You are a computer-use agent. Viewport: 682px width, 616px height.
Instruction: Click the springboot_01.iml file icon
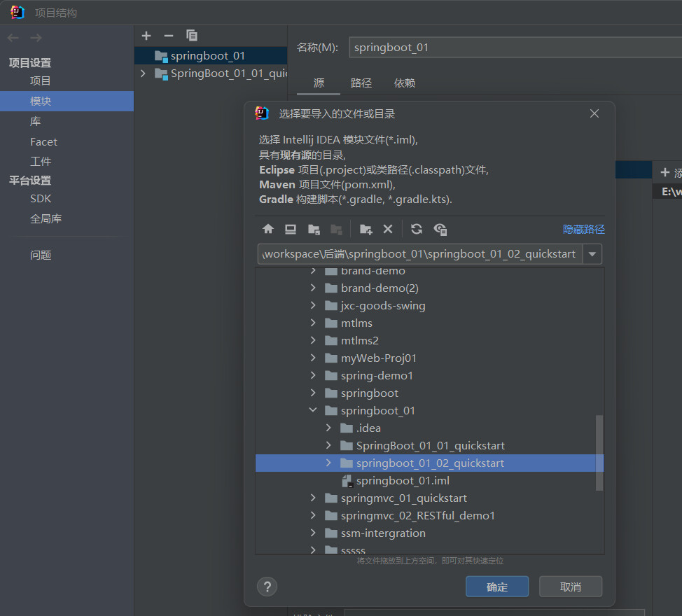(x=347, y=481)
